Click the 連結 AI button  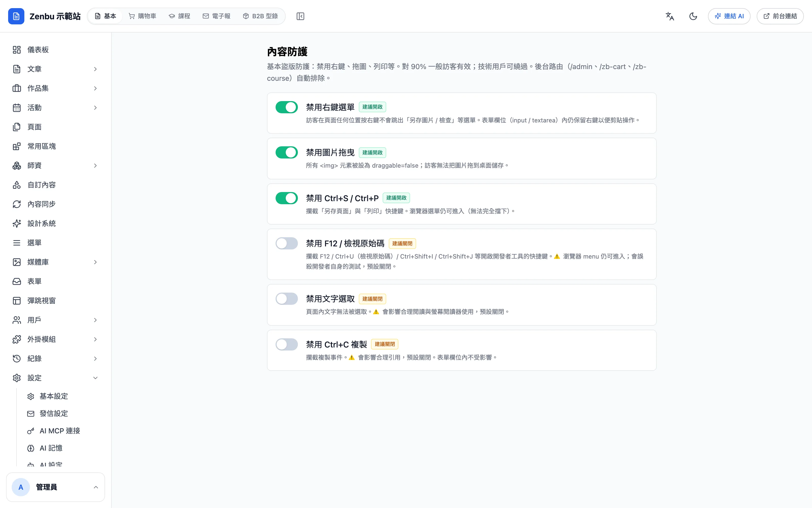[x=729, y=16]
